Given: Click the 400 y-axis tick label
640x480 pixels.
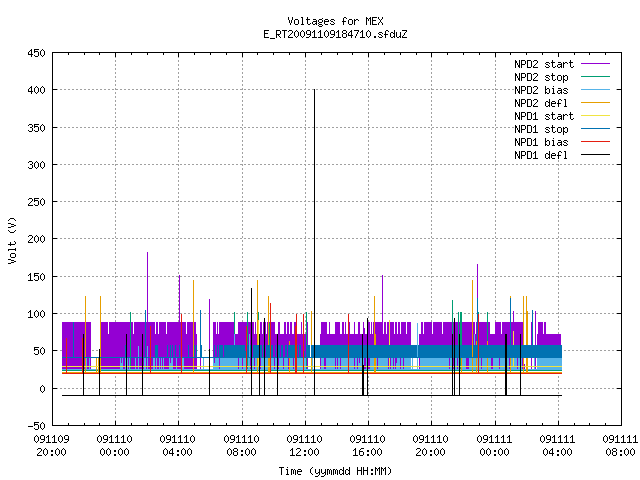Looking at the screenshot, I should (36, 90).
